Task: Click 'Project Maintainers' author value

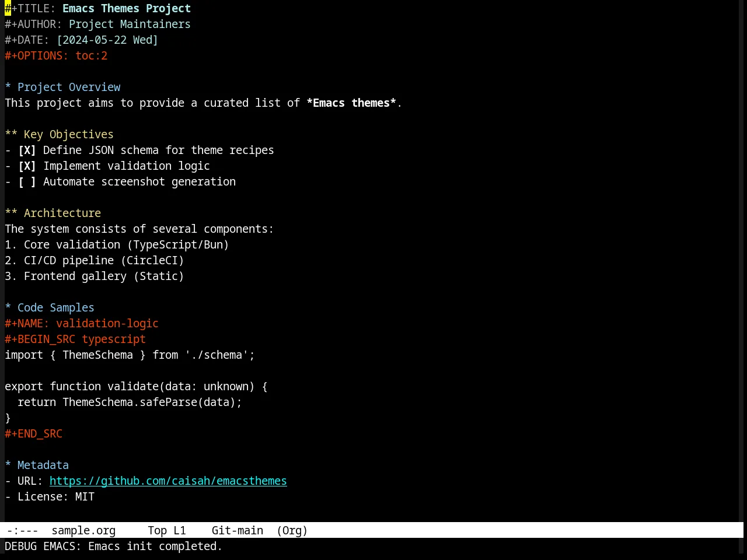Action: [x=130, y=24]
